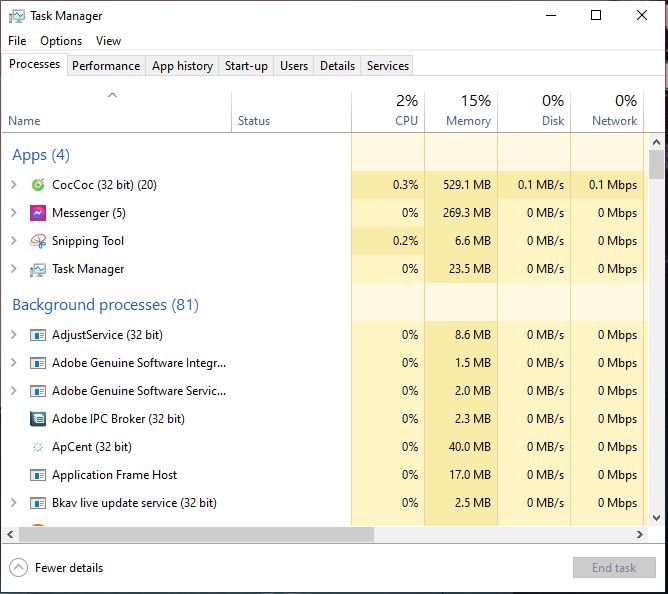Select the 'Adobe IPC Broker (32 bit)' row text
Screen dimensions: 668x594
point(118,419)
